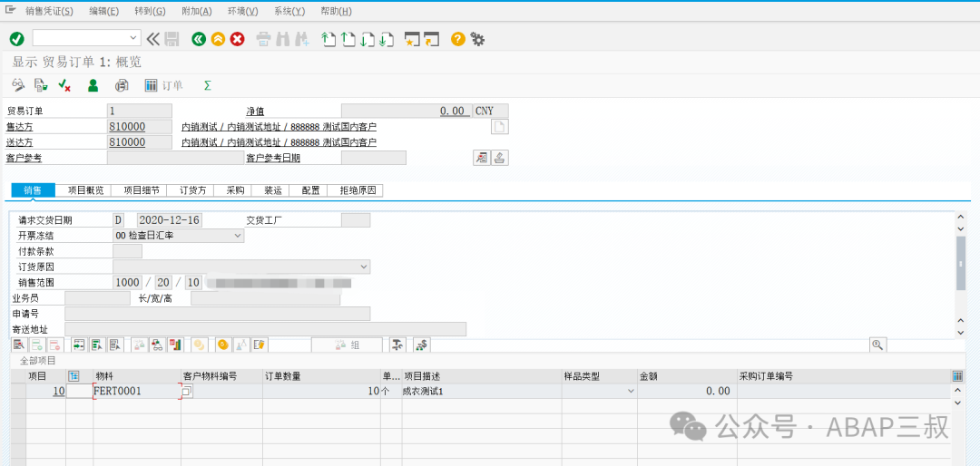Viewport: 980px width, 466px height.
Task: Click the select-all icon in table header
Action: [74, 376]
